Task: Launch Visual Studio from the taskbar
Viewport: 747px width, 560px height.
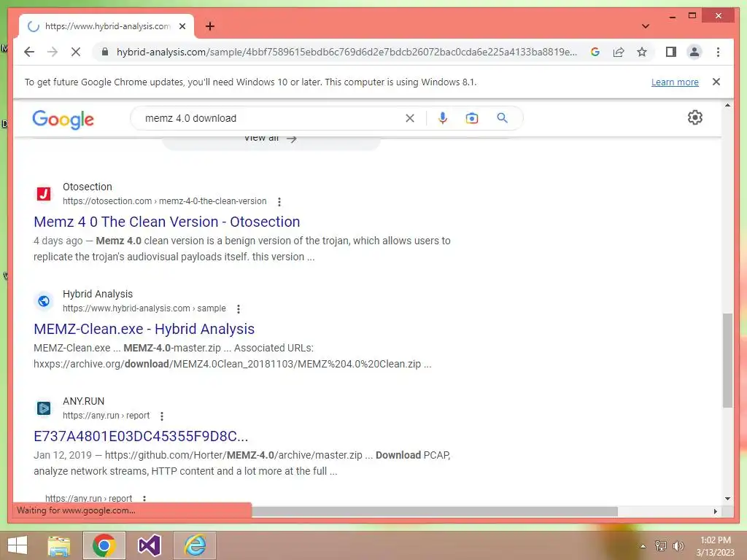Action: 149,545
